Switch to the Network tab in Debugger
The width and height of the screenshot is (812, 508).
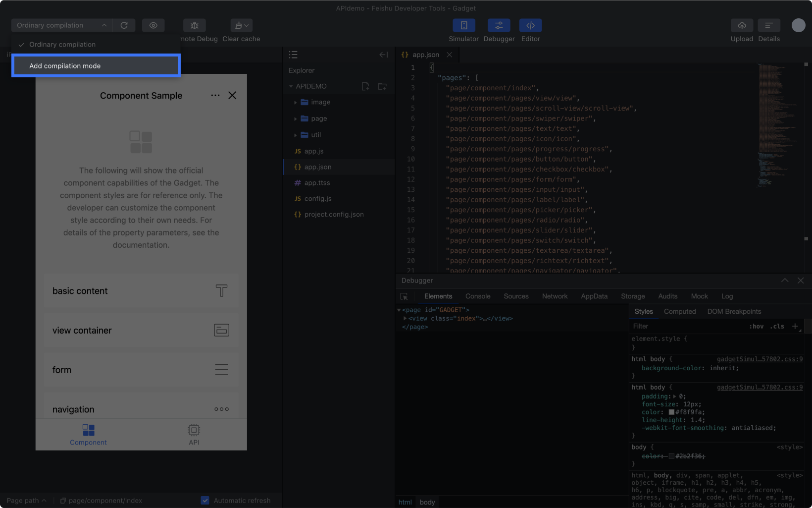[555, 296]
